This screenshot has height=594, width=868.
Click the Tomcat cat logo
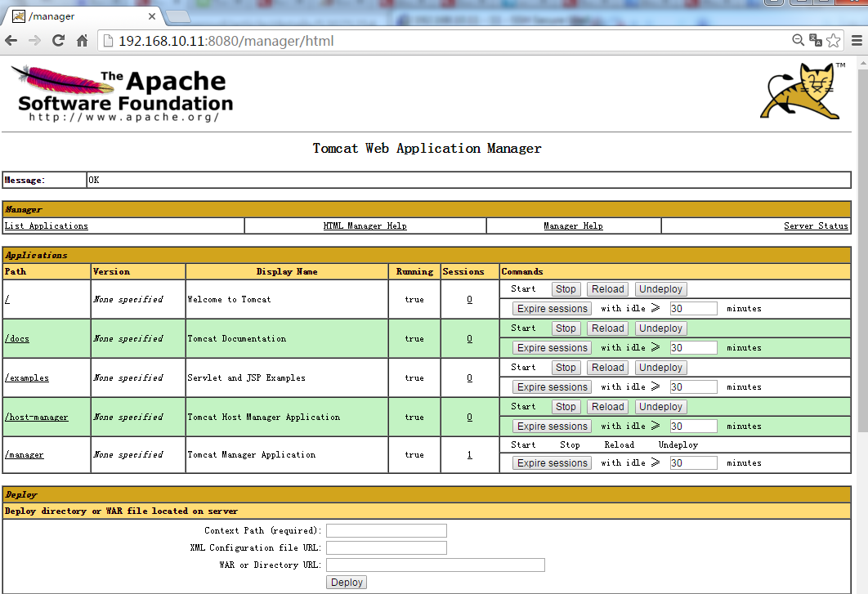(x=800, y=91)
